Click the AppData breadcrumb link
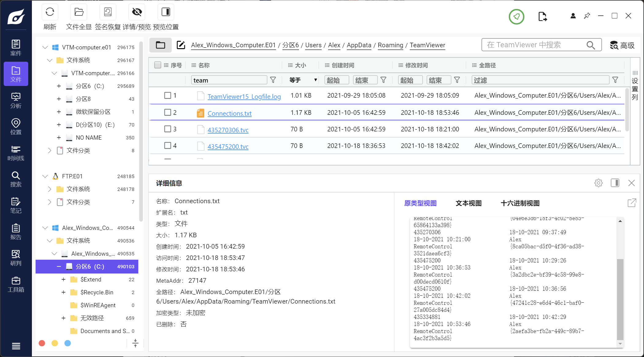Viewport: 644px width, 357px height. [359, 45]
